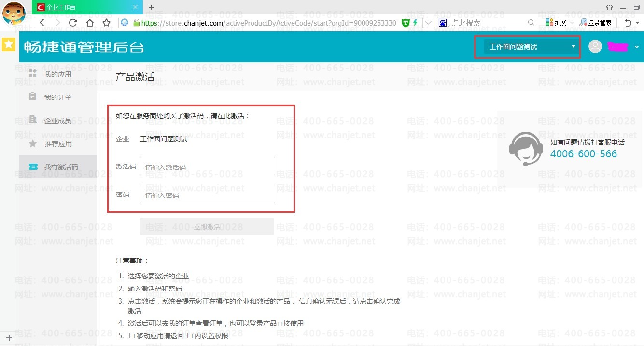Open 我的应用 grid icon
The image size is (644, 346).
click(x=33, y=74)
